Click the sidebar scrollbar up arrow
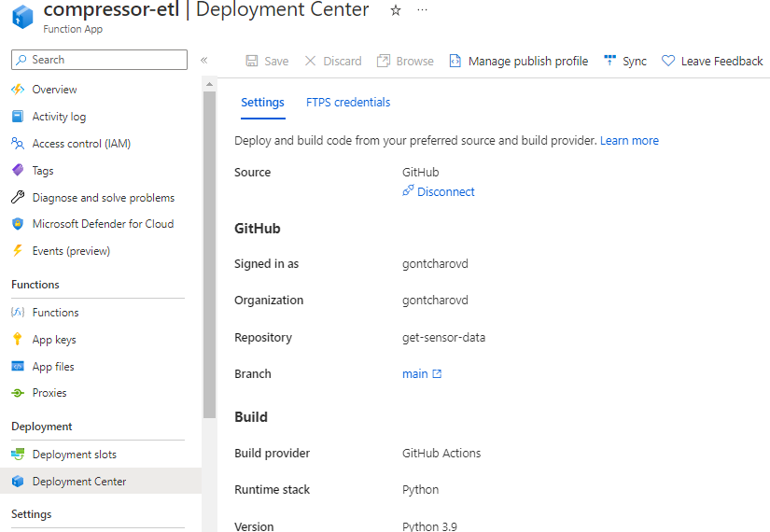The image size is (770, 532). pos(210,84)
